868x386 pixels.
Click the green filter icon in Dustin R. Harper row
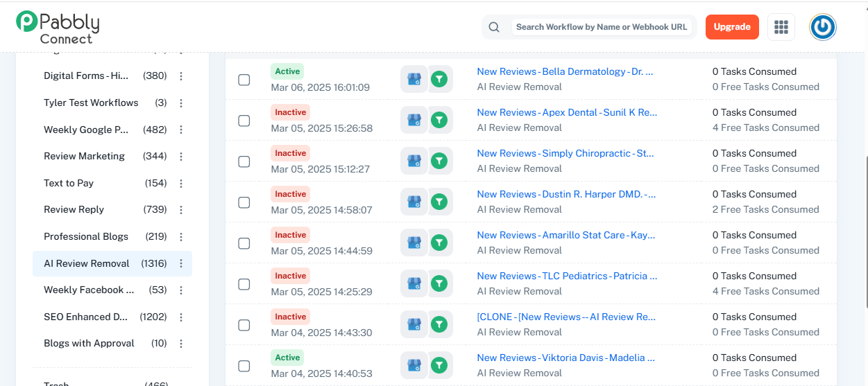439,202
